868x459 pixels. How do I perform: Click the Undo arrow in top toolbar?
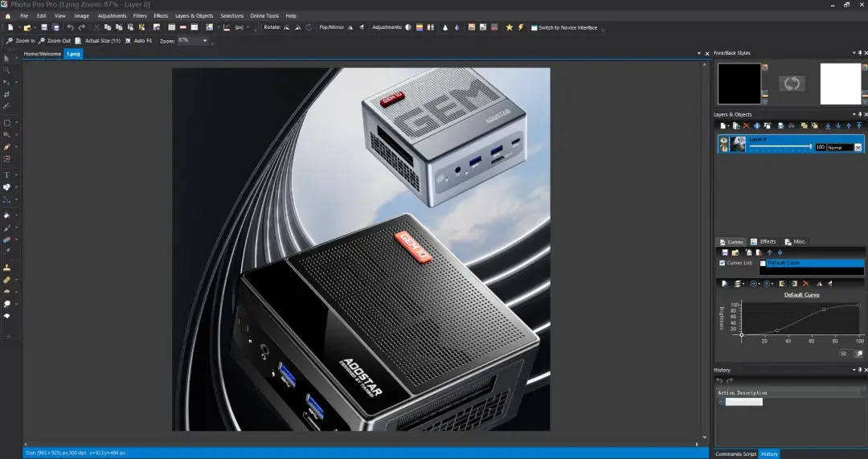point(70,27)
